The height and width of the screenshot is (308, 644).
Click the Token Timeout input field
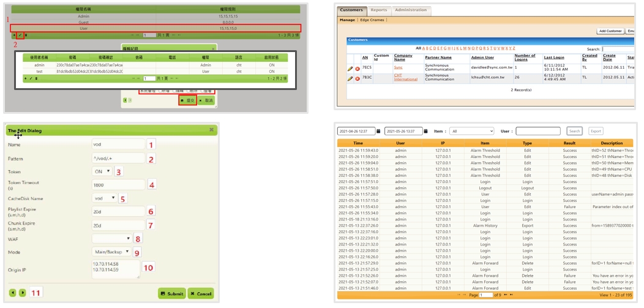point(118,185)
